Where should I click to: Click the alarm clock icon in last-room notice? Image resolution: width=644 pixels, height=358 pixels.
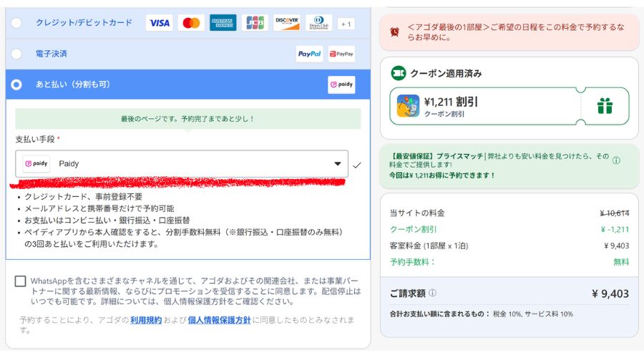[x=395, y=32]
